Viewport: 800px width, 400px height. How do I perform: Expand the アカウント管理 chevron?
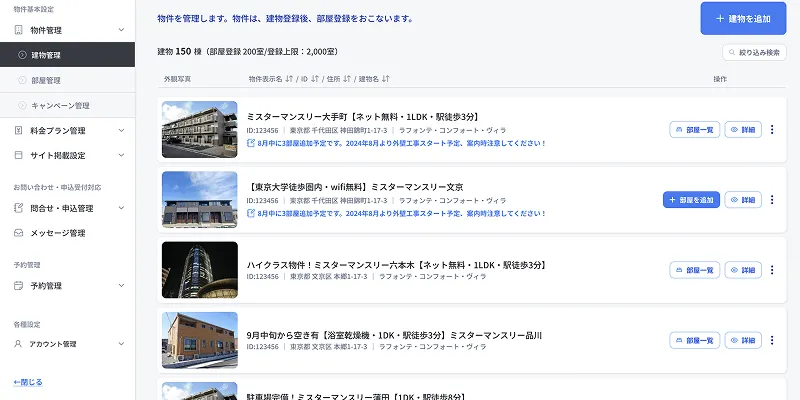click(121, 344)
